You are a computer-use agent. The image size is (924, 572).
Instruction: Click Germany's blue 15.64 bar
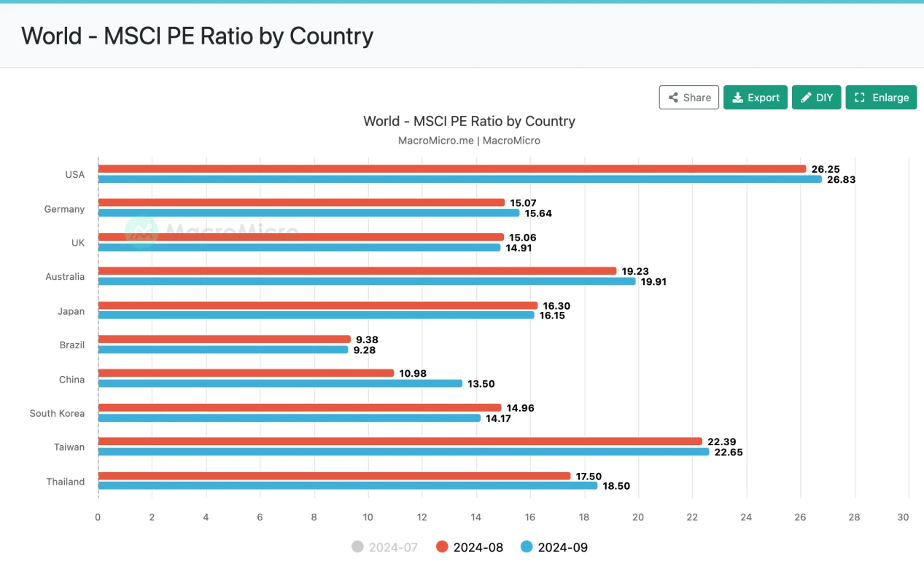[309, 213]
